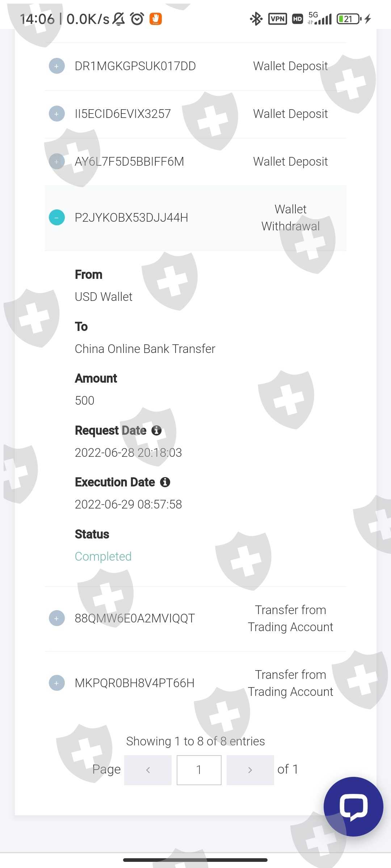Click the page number input field

coord(199,770)
